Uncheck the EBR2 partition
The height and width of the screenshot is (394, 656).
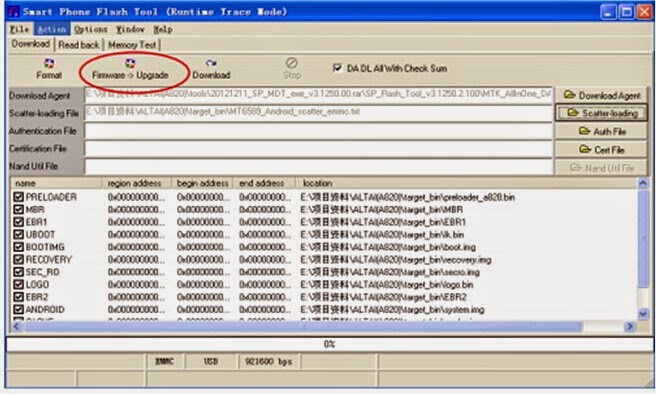pos(18,297)
